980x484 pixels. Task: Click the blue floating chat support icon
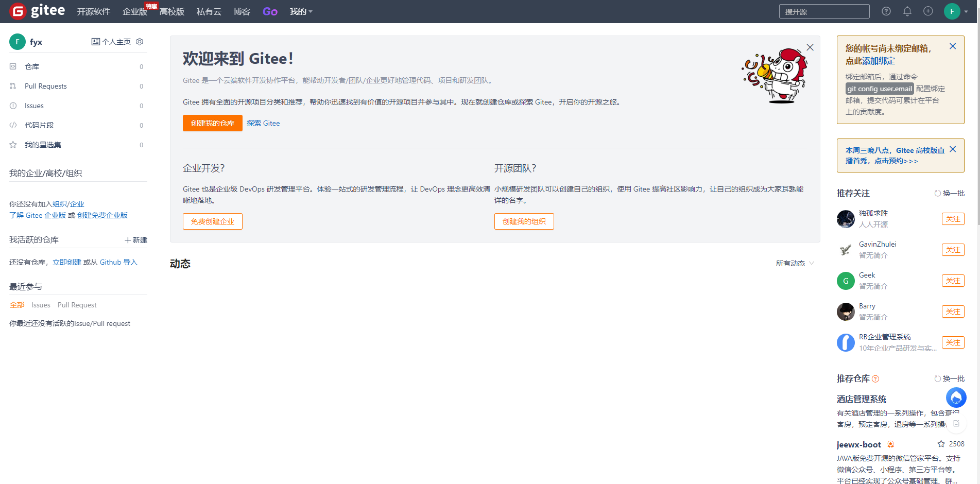(956, 397)
